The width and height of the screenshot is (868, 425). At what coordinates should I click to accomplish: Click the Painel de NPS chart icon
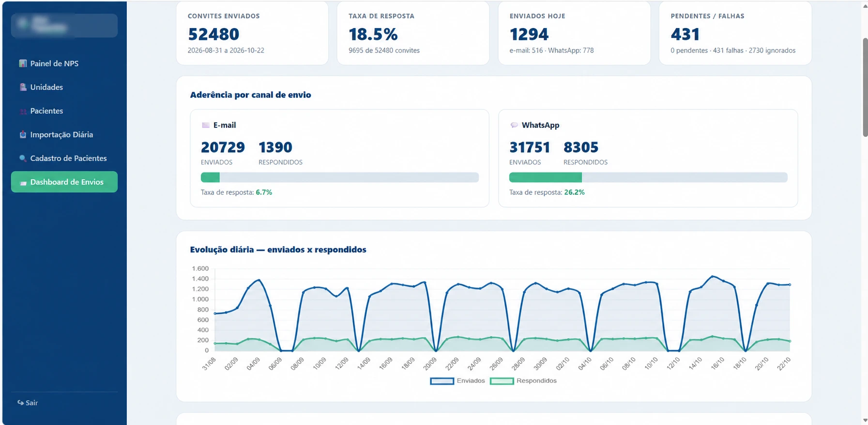click(23, 63)
